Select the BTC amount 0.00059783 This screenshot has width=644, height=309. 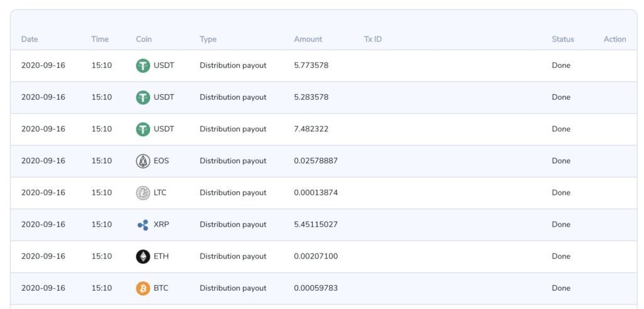(316, 288)
